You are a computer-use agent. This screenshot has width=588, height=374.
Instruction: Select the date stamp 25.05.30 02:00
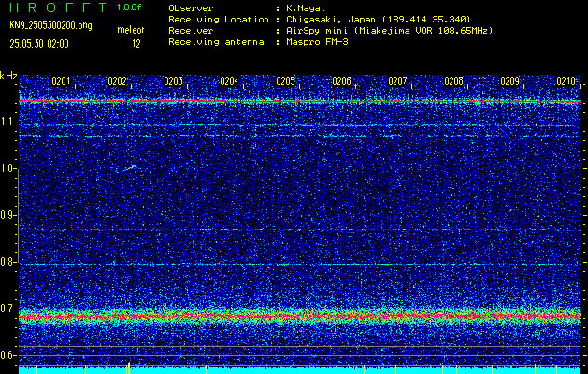(39, 44)
